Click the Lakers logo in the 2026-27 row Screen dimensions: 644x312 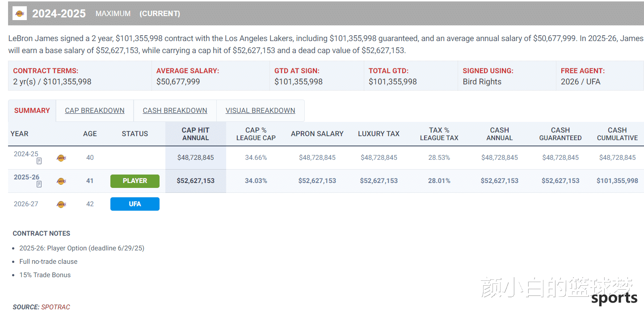tap(61, 204)
